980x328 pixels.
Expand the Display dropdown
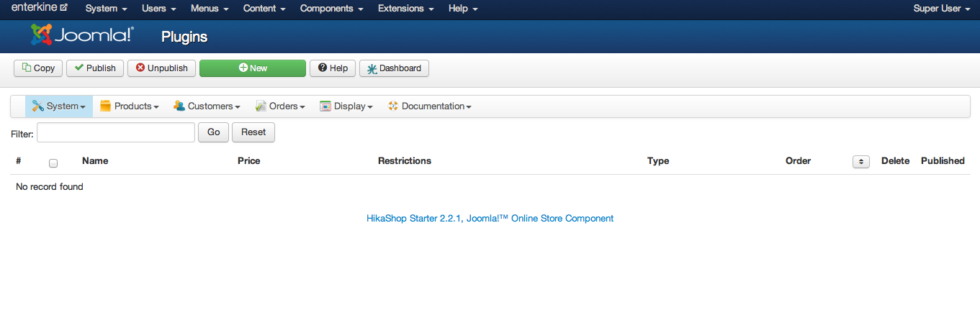[346, 106]
